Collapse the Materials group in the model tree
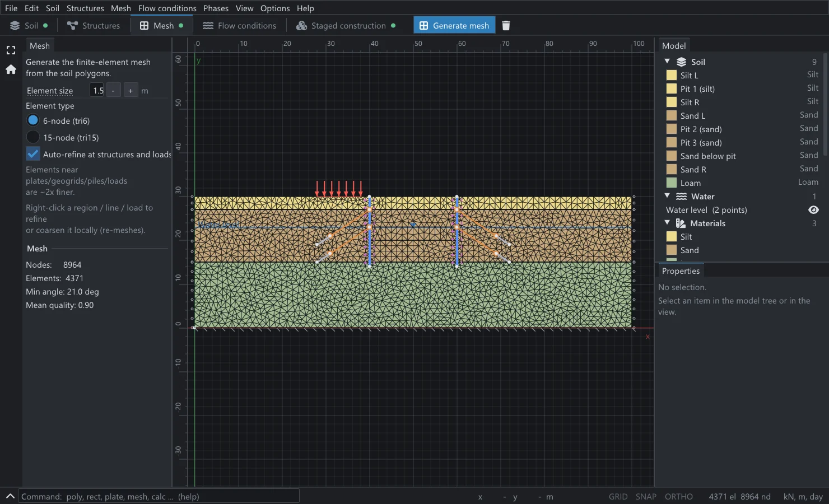This screenshot has width=829, height=504. pos(667,223)
